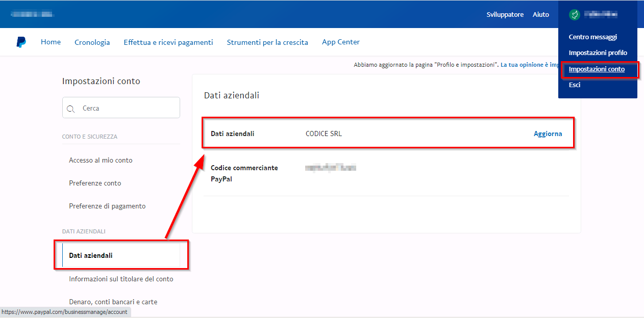
Task: Open the Cronologia tab
Action: (92, 42)
